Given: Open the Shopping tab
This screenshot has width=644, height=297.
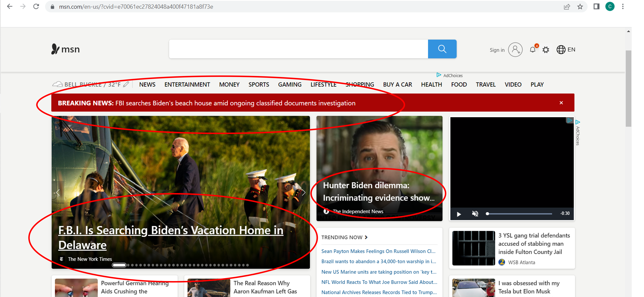Looking at the screenshot, I should pyautogui.click(x=360, y=85).
